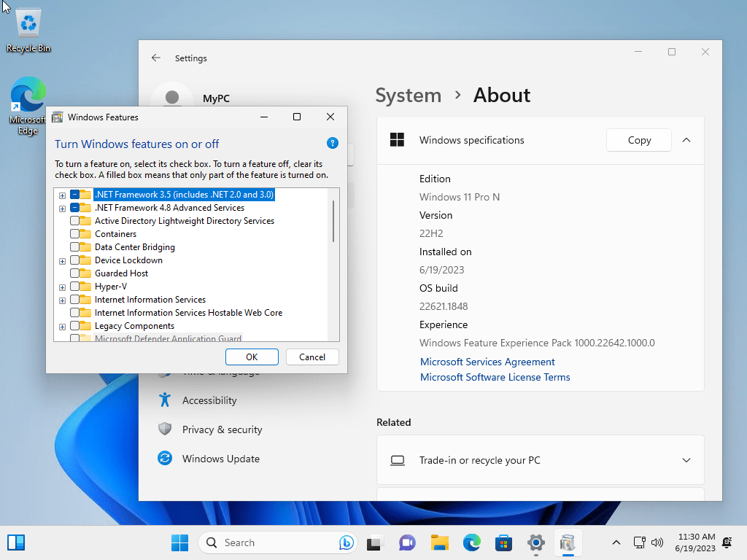Expand Trade-in or recycle your PC
The height and width of the screenshot is (560, 747).
pyautogui.click(x=686, y=461)
